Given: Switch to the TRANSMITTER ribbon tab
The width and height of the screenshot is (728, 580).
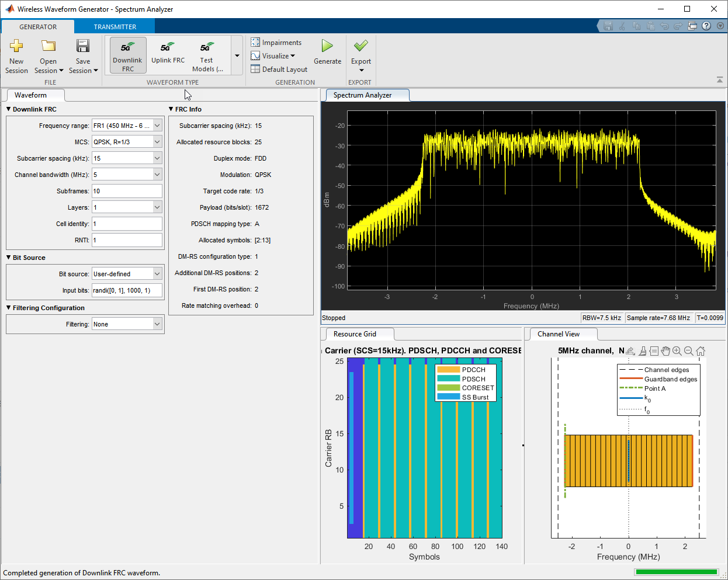Looking at the screenshot, I should (115, 27).
